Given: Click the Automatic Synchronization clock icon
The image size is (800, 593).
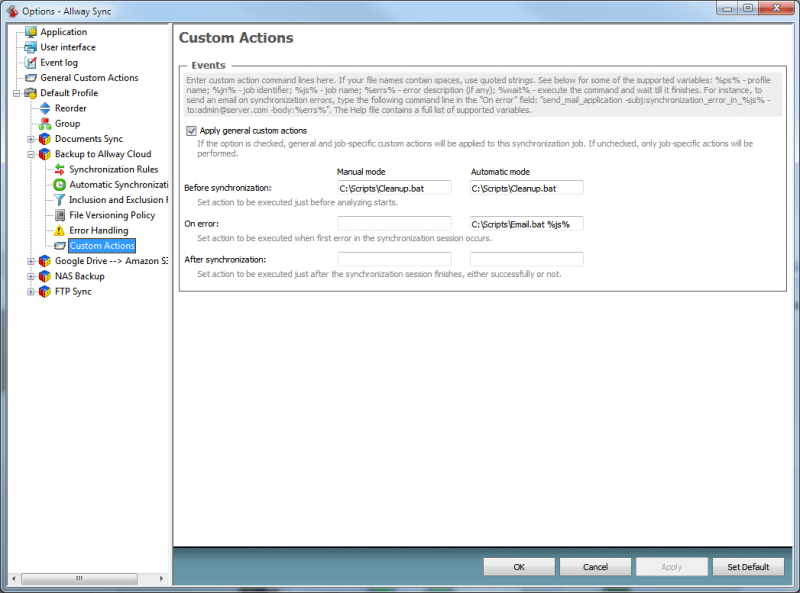Looking at the screenshot, I should (x=60, y=185).
